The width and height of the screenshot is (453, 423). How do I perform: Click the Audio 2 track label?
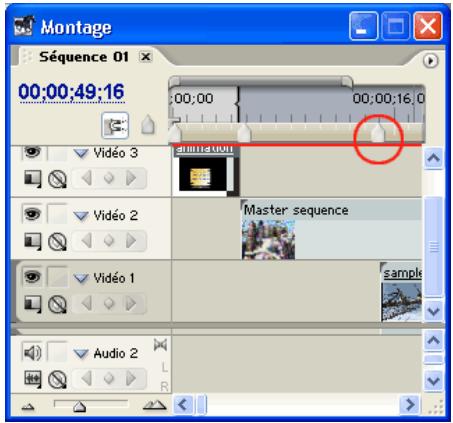coord(115,353)
